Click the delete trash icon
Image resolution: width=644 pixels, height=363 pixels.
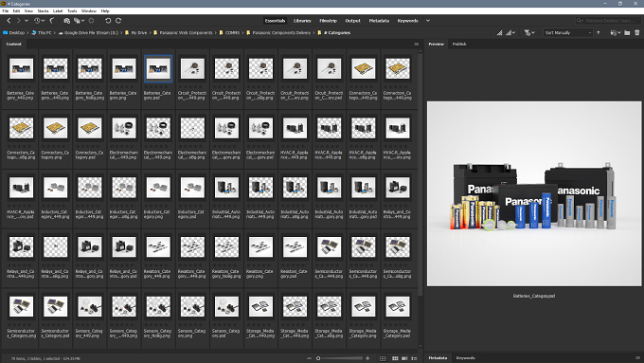637,33
